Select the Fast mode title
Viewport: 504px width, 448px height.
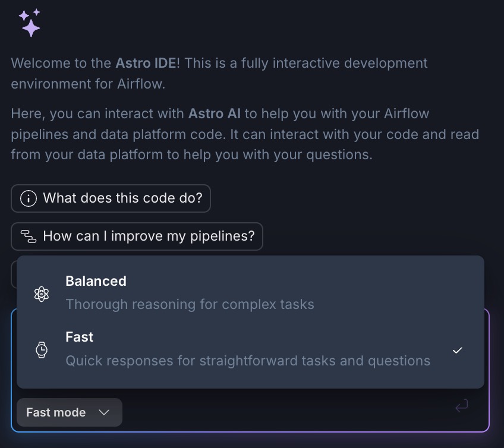click(x=79, y=337)
